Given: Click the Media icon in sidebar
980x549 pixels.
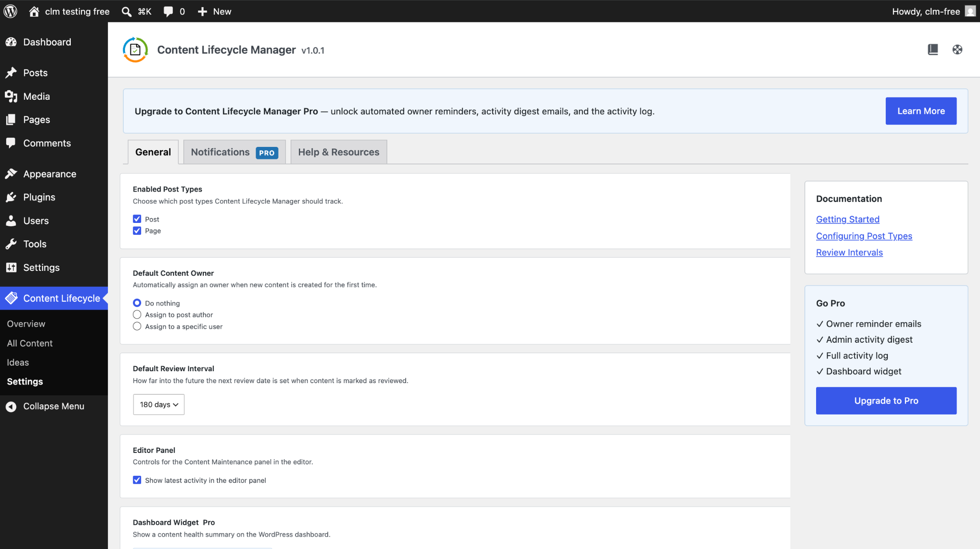Looking at the screenshot, I should click(x=11, y=96).
